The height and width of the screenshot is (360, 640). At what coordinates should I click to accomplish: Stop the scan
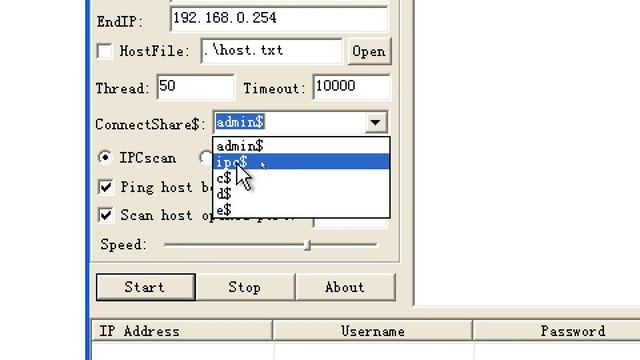tap(245, 287)
